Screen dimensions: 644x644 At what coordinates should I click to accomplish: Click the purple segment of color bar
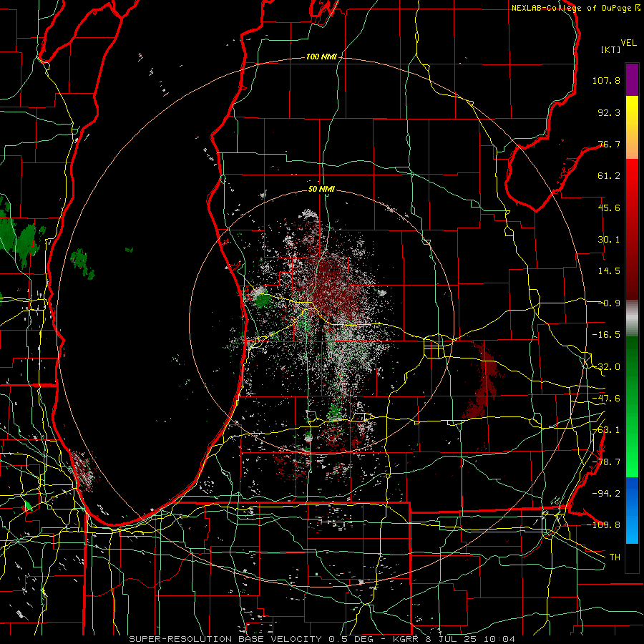click(x=632, y=79)
